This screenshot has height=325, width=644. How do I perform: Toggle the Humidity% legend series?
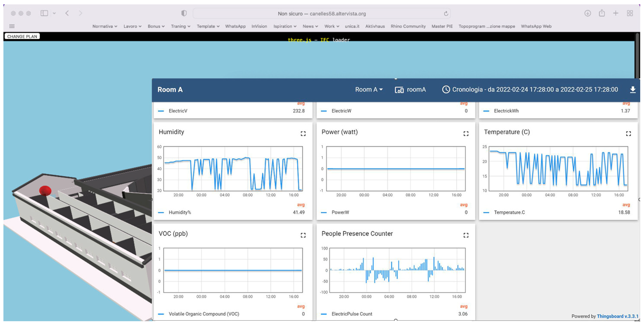(x=180, y=212)
